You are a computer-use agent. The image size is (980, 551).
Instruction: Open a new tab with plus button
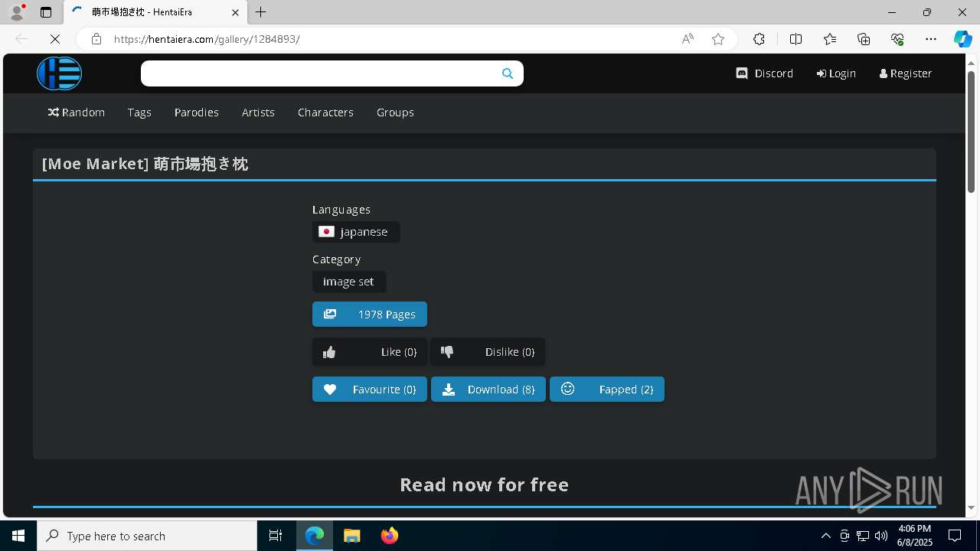(x=261, y=12)
